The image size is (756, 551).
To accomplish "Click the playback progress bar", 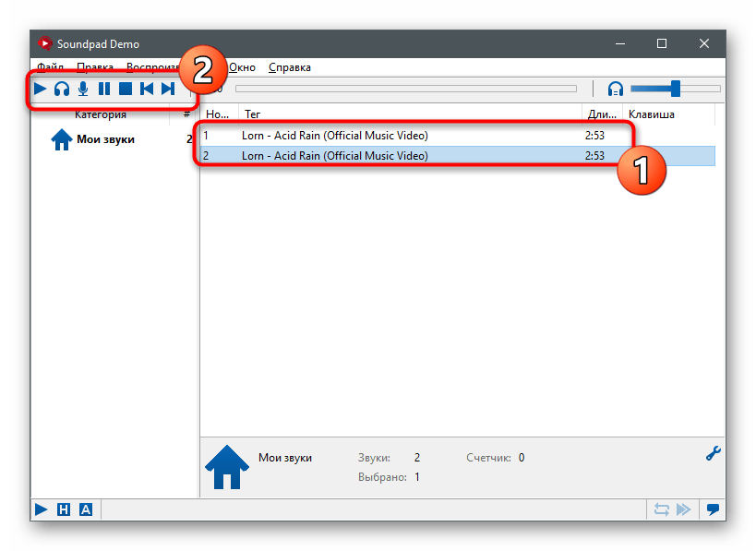I will tap(405, 89).
